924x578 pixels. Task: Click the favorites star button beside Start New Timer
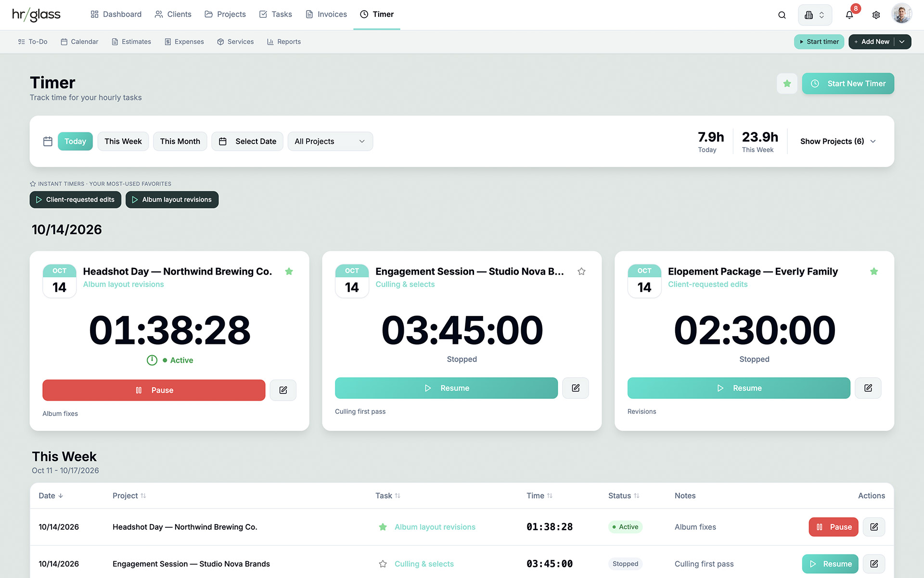[787, 83]
